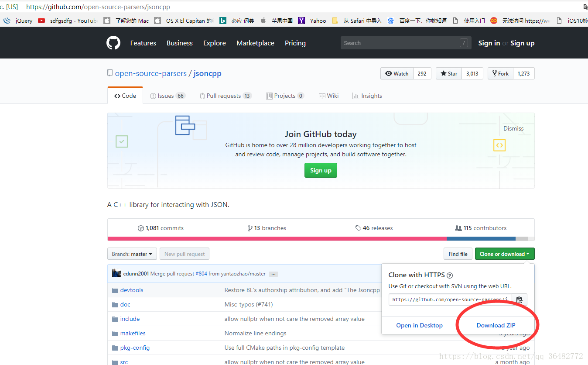588x365 pixels.
Task: Open Pricing in the top navigation
Action: pyautogui.click(x=295, y=43)
